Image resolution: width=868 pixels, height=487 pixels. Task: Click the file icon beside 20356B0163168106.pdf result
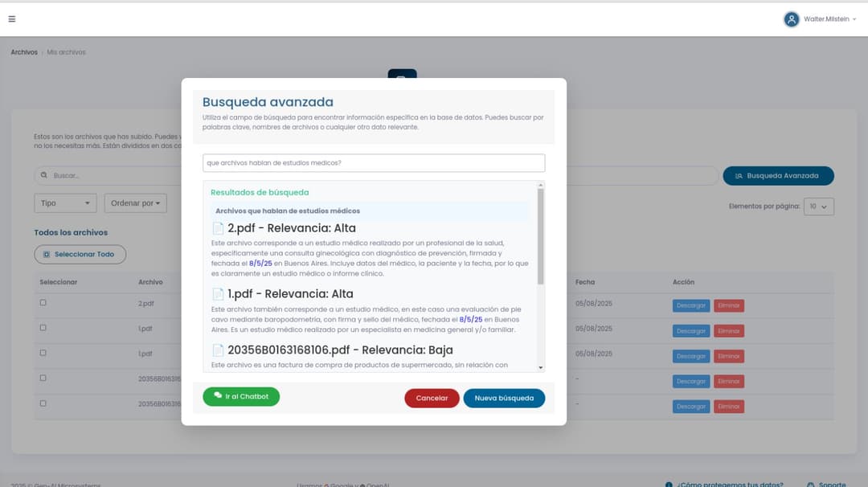click(x=218, y=350)
